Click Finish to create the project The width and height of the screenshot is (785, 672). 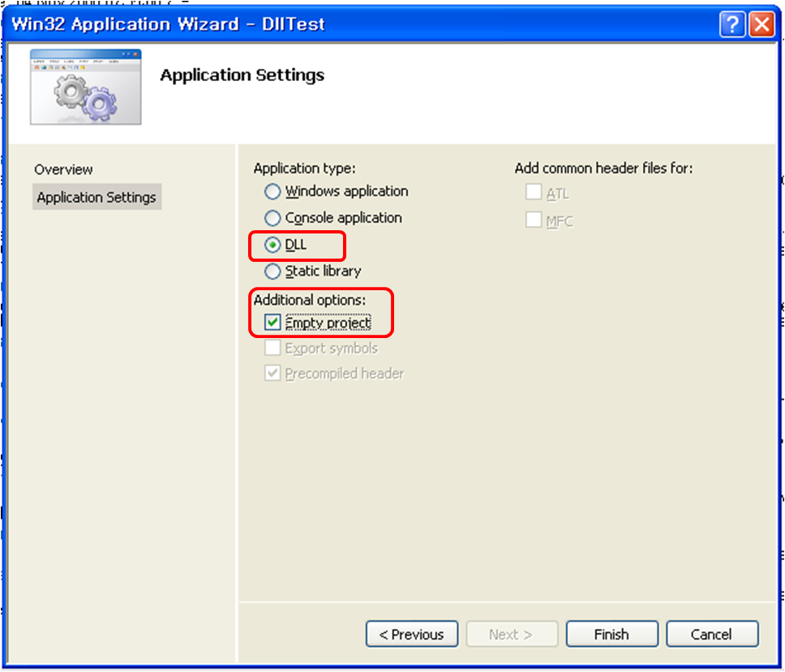[611, 635]
